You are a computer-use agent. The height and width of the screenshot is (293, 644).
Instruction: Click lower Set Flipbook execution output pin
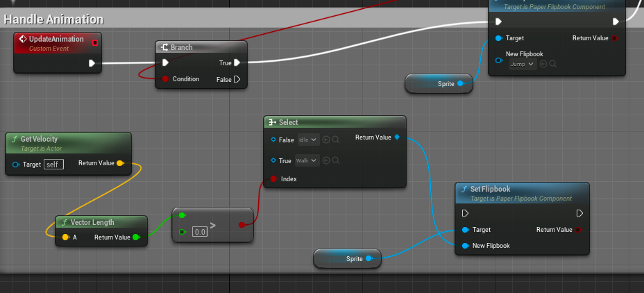(579, 213)
